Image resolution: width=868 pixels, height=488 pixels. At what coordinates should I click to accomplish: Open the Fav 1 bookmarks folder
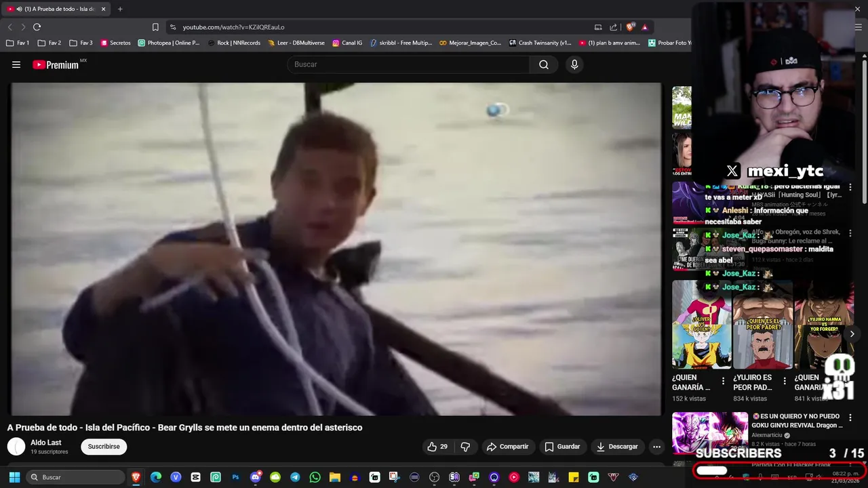tap(18, 43)
